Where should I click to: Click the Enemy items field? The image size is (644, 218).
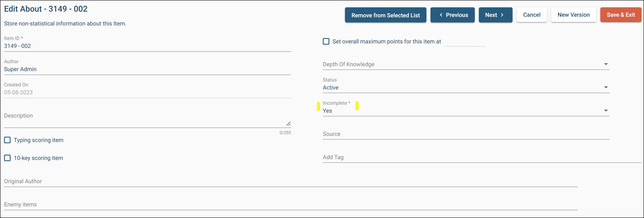(x=291, y=205)
